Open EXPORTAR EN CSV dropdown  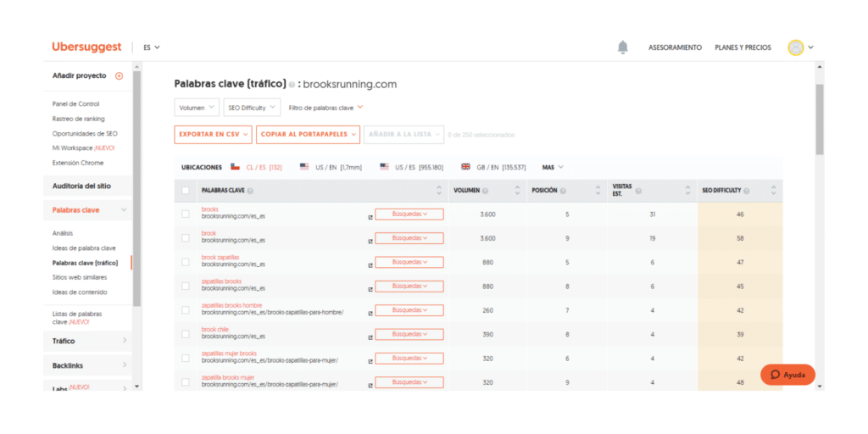(213, 135)
